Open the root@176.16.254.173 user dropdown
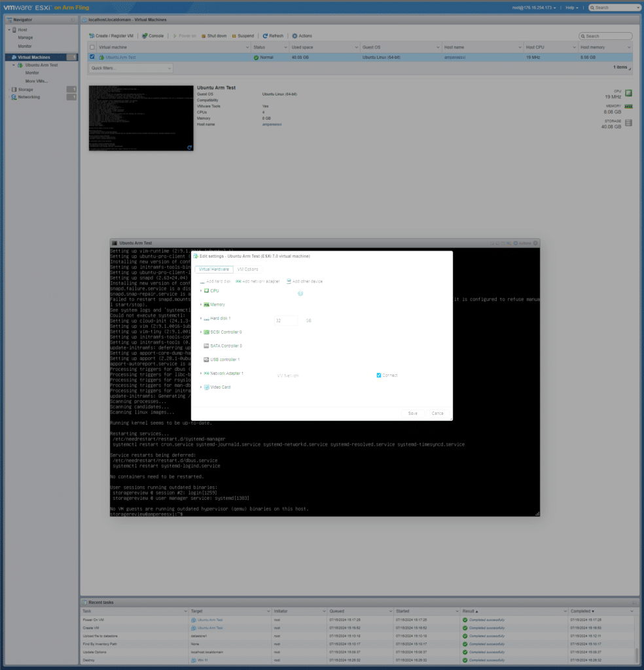The height and width of the screenshot is (670, 644). pos(534,8)
